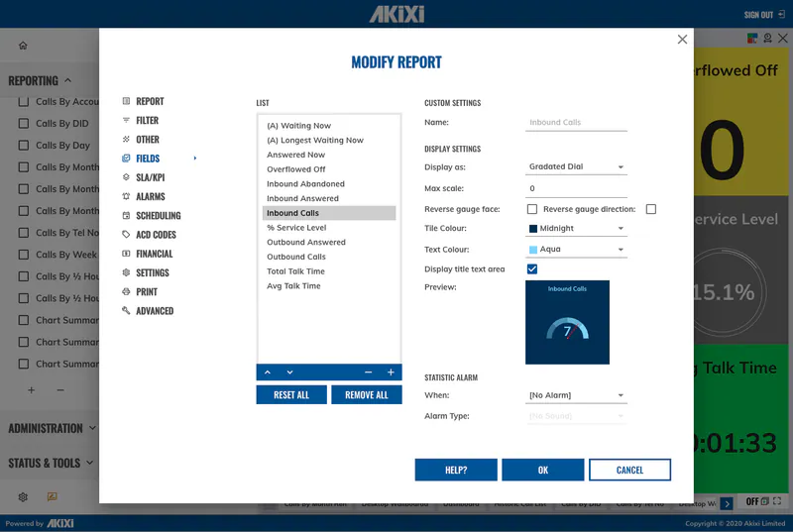Image resolution: width=793 pixels, height=532 pixels.
Task: Click the settings gear icon at bottom left
Action: [23, 497]
